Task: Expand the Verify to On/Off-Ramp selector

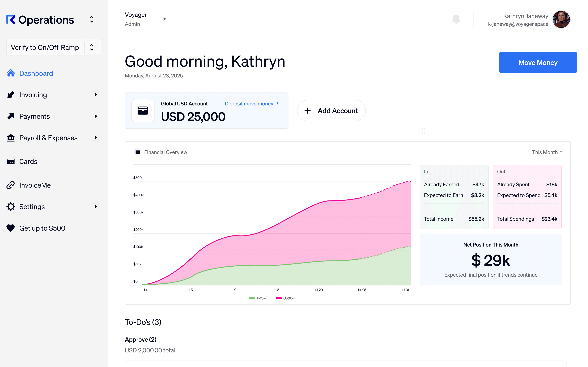Action: click(x=92, y=47)
